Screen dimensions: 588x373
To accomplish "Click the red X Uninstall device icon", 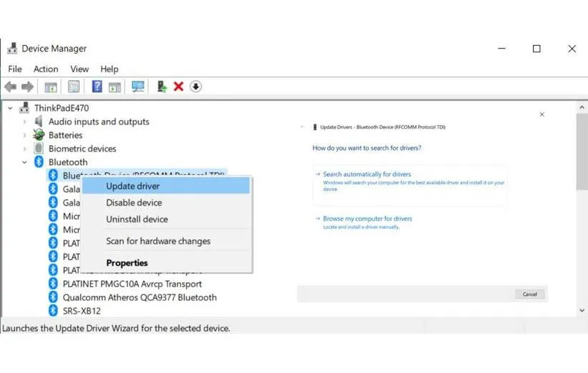I will (178, 86).
